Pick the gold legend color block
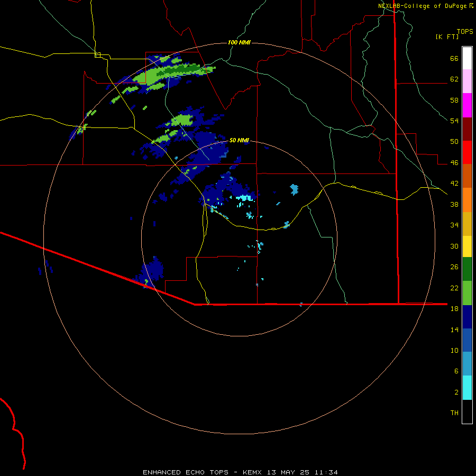Image resolution: width=476 pixels, height=476 pixels. [x=467, y=224]
